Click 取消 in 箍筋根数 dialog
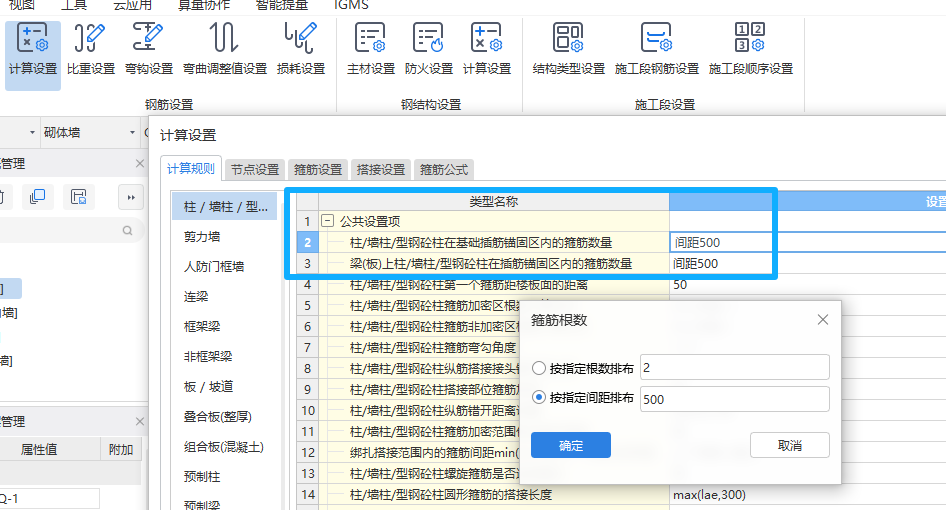 [790, 445]
